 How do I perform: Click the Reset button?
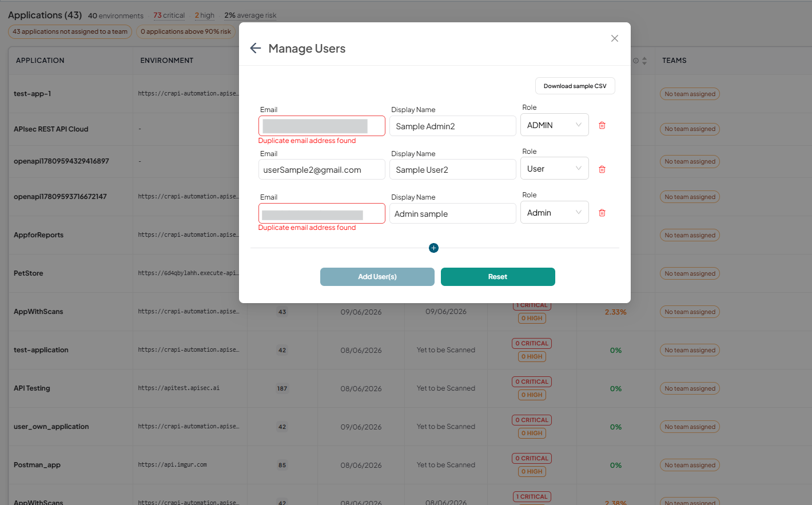click(x=498, y=277)
